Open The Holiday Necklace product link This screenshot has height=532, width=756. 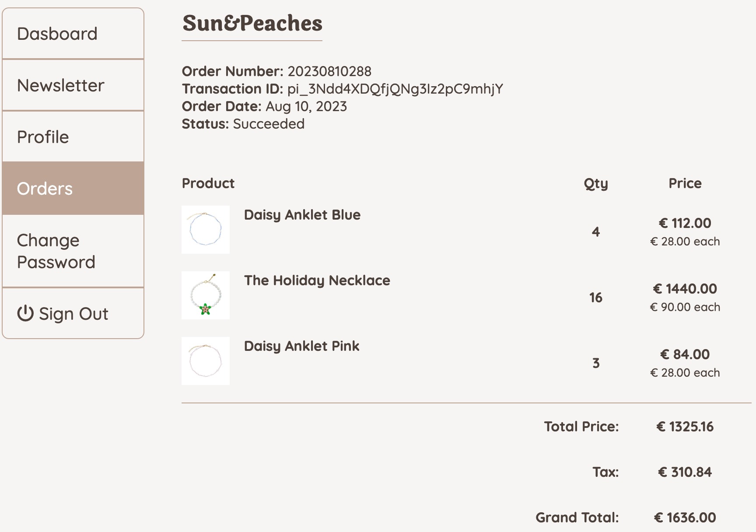pos(317,280)
